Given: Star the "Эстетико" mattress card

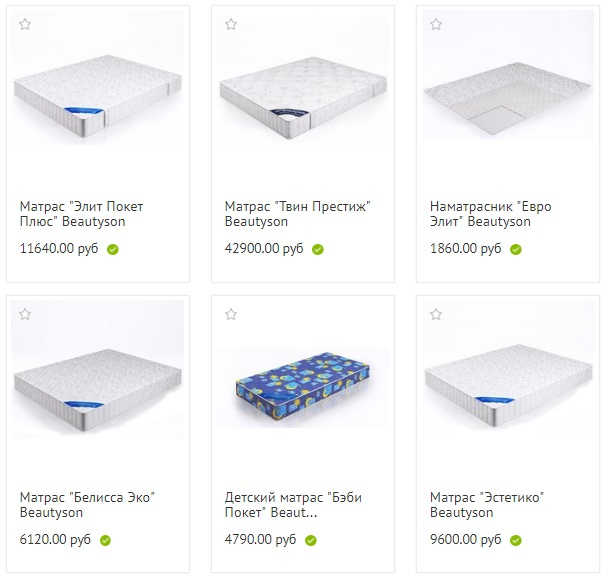Looking at the screenshot, I should pyautogui.click(x=436, y=314).
